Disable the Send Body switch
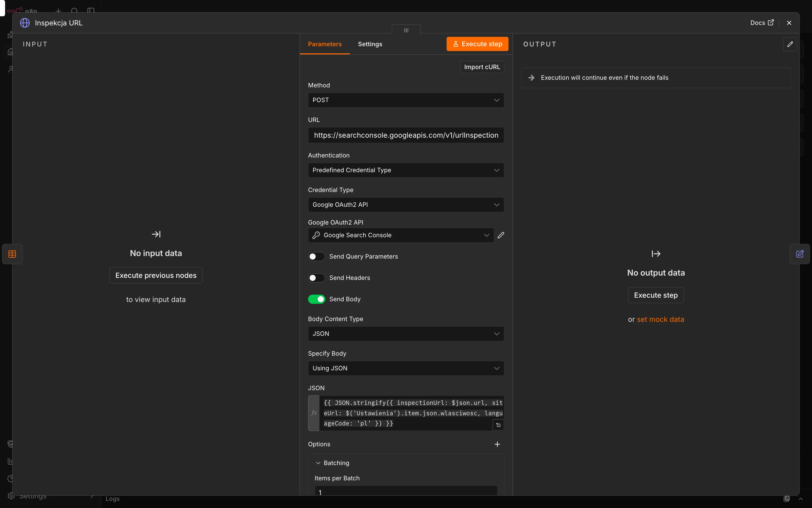This screenshot has height=508, width=812. coord(316,299)
